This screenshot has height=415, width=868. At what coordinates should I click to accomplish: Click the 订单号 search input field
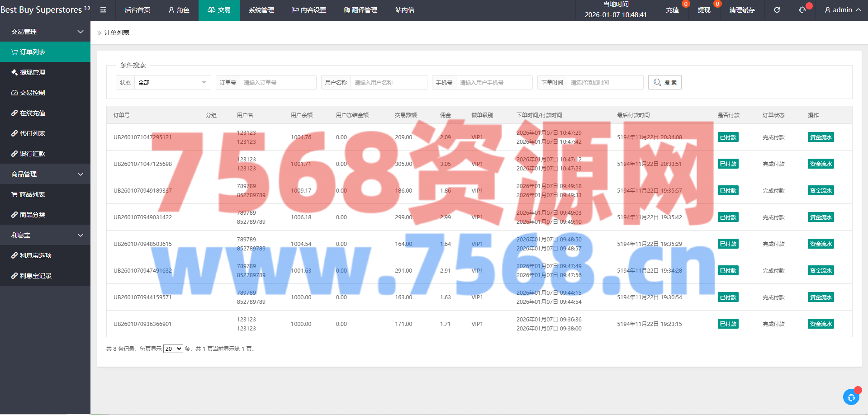[x=277, y=82]
